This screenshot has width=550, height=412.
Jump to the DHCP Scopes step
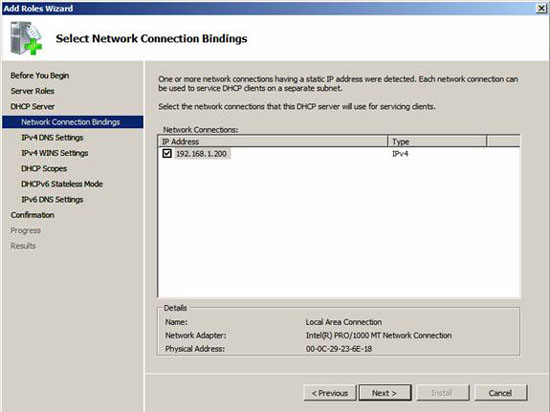[44, 168]
